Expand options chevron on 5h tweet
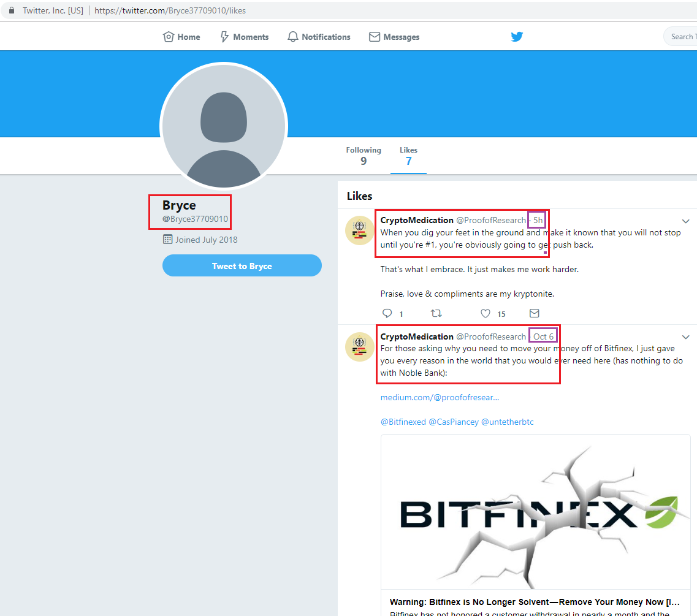This screenshot has width=697, height=616. 685,221
